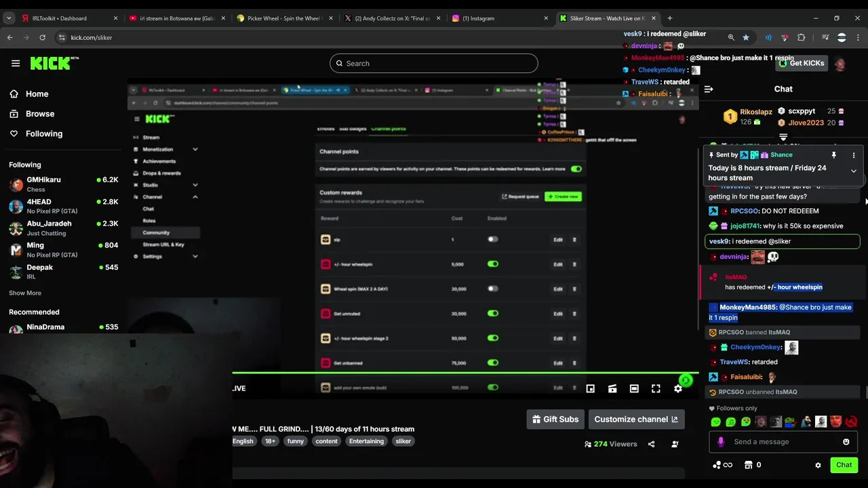The height and width of the screenshot is (488, 868).
Task: Switch to the Instagram browser tab
Action: (498, 18)
